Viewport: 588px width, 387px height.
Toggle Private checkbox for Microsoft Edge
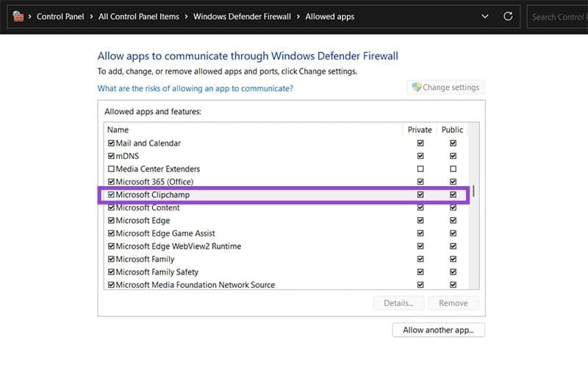pos(420,220)
